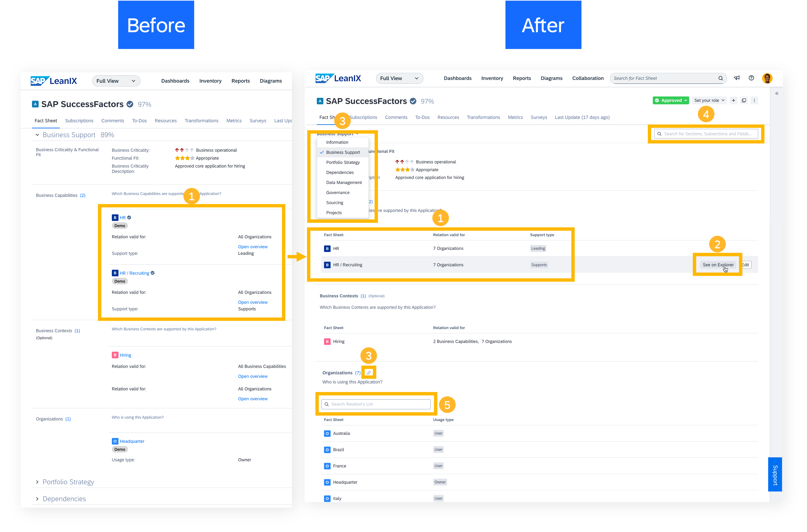Expand the Dependencies section
807x532 pixels.
pos(37,499)
